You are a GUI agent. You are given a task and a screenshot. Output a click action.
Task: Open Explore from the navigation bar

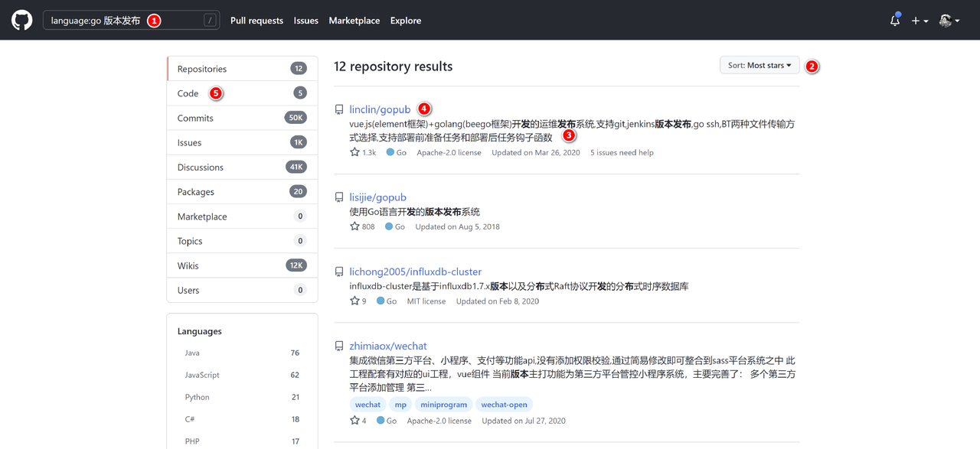click(x=405, y=21)
